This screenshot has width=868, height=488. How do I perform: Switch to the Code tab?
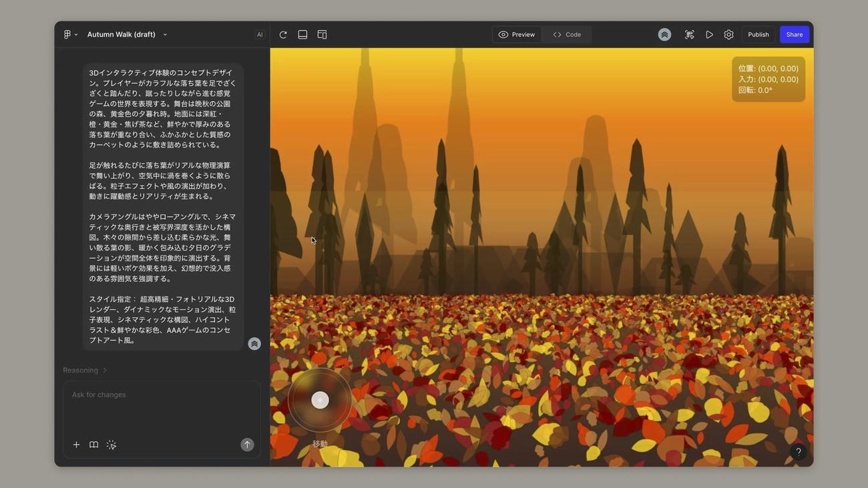(x=567, y=35)
